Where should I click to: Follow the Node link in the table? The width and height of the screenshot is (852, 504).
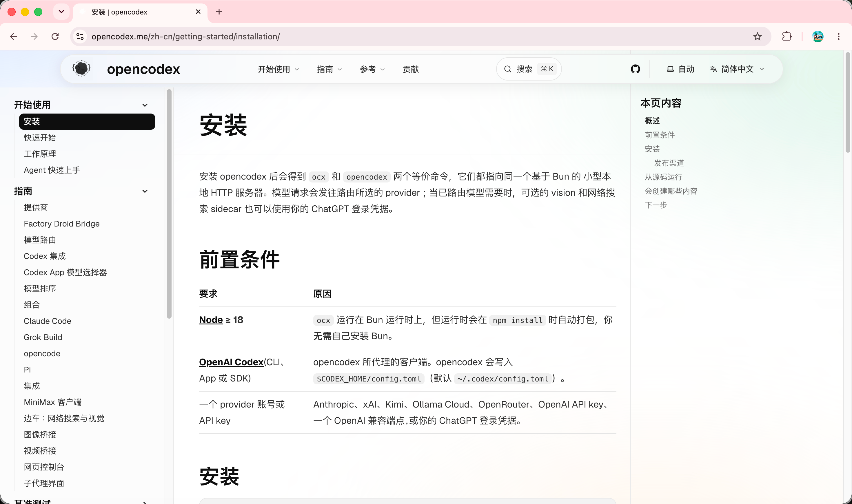point(211,320)
